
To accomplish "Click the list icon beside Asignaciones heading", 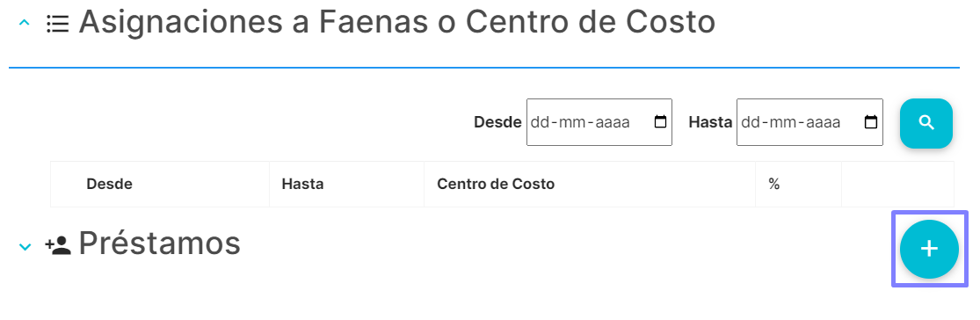I will 57,25.
